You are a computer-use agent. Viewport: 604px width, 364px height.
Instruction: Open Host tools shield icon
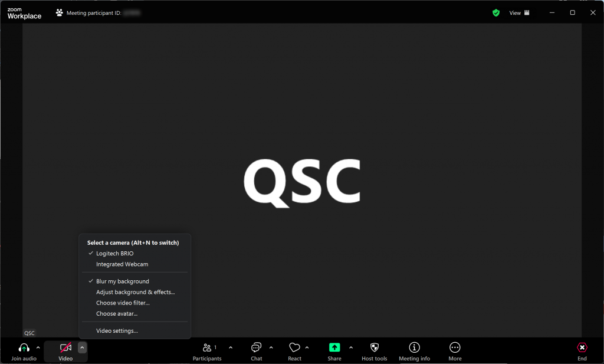375,347
